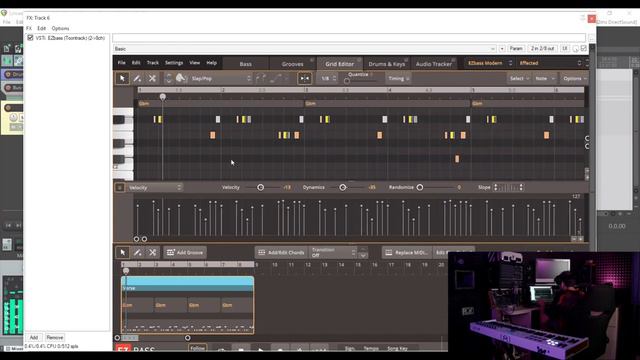The height and width of the screenshot is (360, 640).
Task: Open the Velocity lane type dropdown
Action: point(155,188)
